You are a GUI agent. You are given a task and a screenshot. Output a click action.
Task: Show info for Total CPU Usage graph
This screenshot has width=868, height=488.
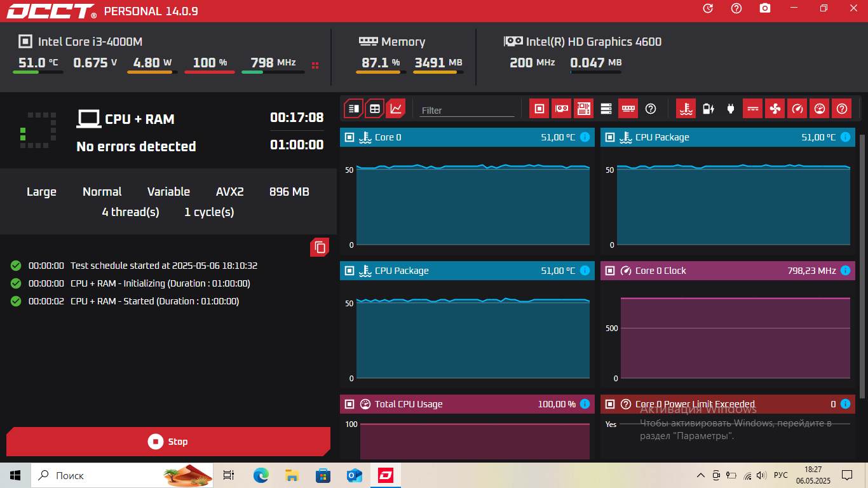[585, 404]
